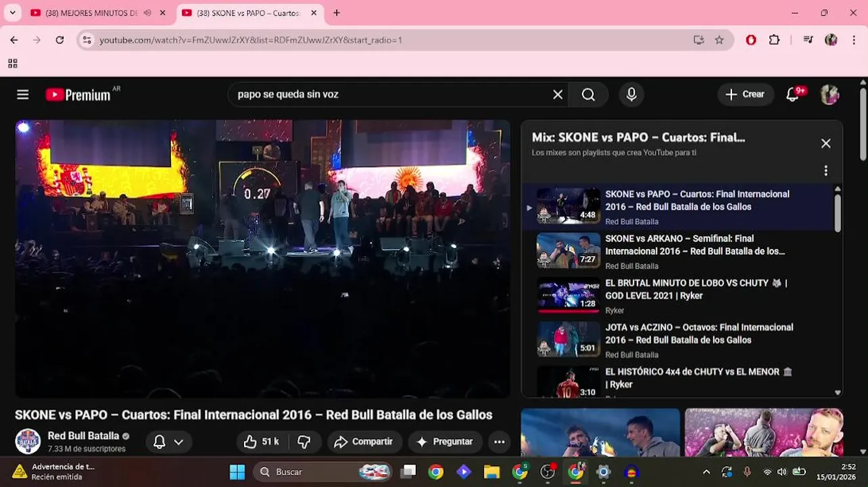Show hidden system tray icons chevron
Image resolution: width=868 pixels, height=487 pixels.
point(706,472)
